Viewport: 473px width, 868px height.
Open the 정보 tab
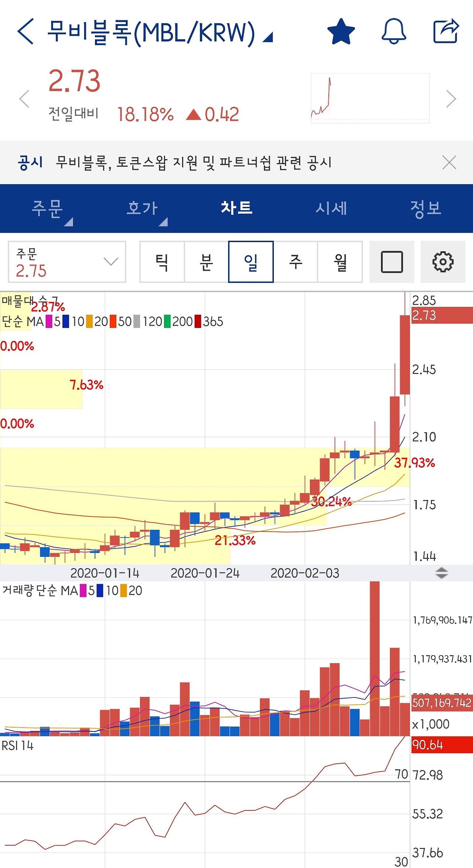[x=426, y=209]
